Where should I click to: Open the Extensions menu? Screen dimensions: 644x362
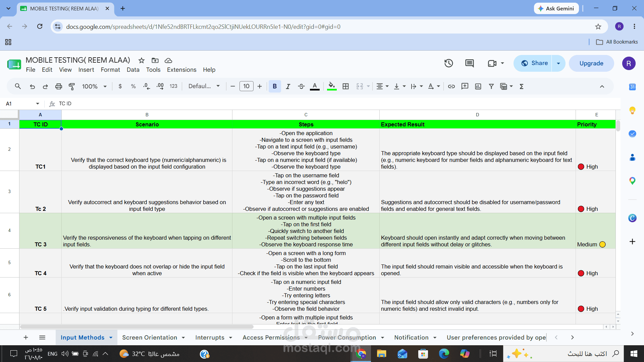[x=181, y=70]
